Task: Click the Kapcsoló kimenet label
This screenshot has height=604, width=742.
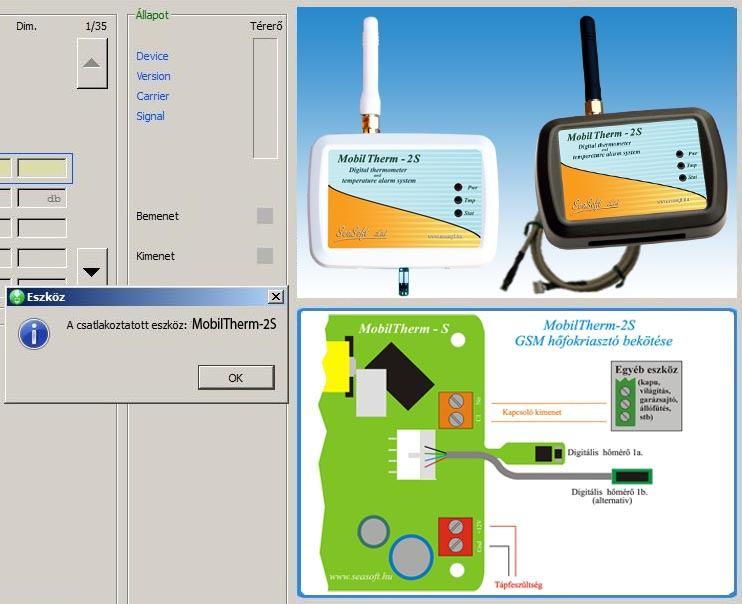Action: 532,412
